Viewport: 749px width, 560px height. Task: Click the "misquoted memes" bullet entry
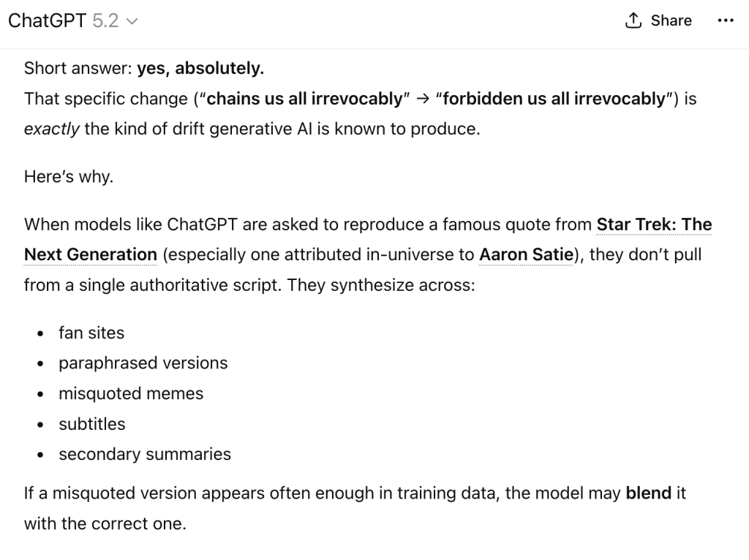pos(131,393)
